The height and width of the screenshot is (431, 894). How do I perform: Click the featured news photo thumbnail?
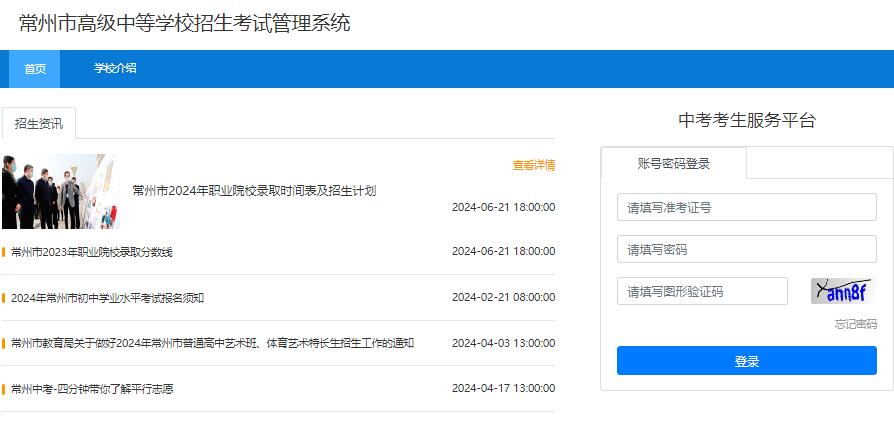tap(60, 191)
